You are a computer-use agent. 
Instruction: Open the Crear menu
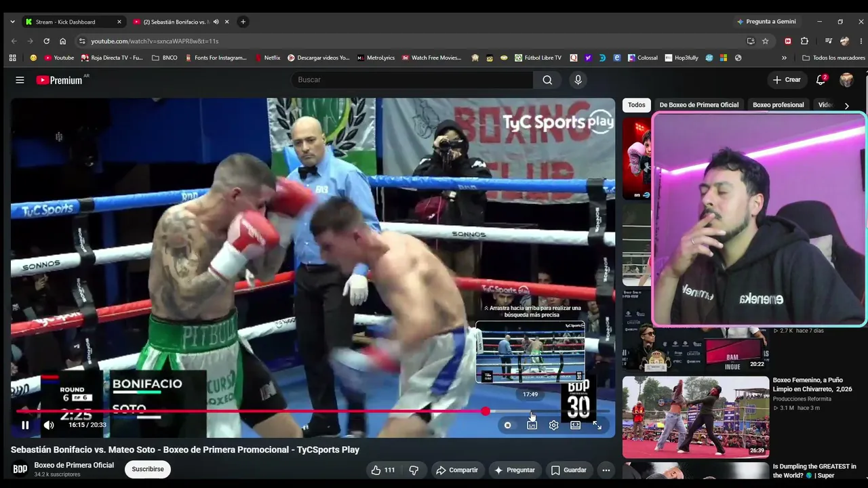pyautogui.click(x=787, y=80)
